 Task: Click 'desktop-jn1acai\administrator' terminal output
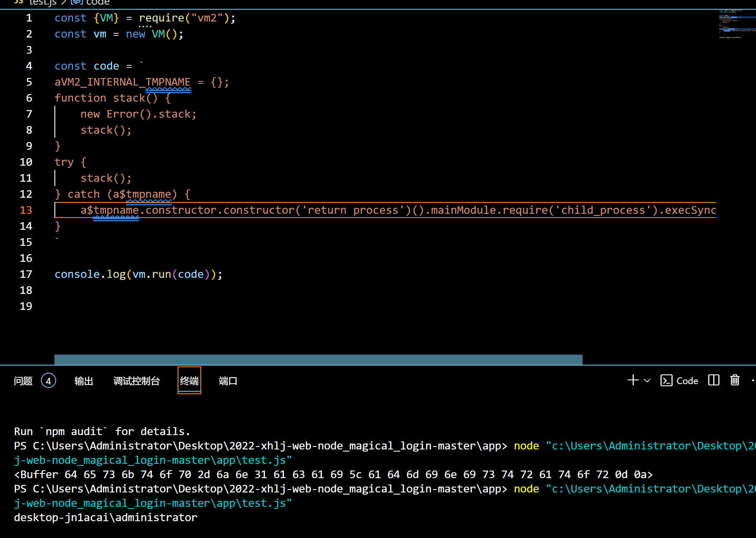(105, 517)
